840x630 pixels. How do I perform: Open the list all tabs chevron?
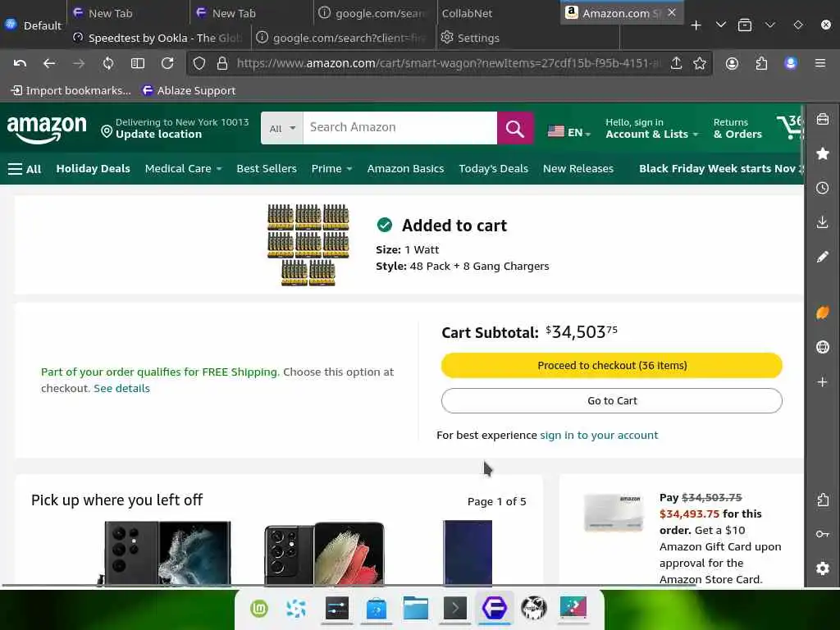coord(721,25)
